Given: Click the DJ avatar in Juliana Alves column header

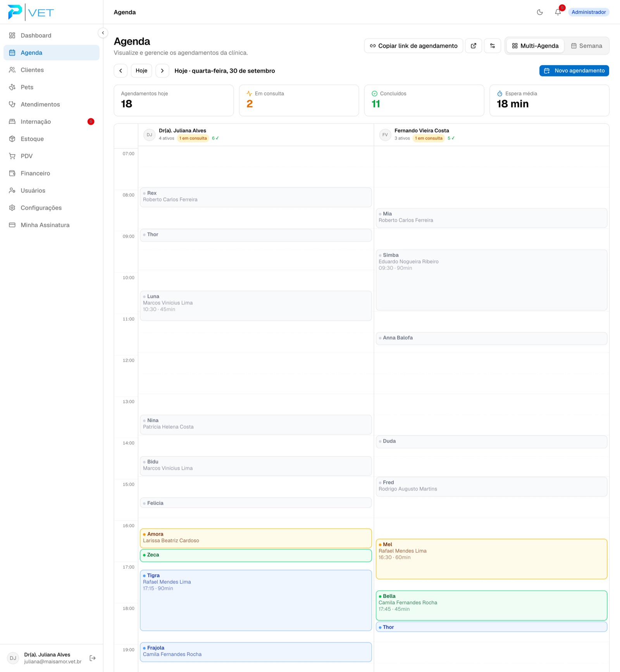Looking at the screenshot, I should 149,135.
